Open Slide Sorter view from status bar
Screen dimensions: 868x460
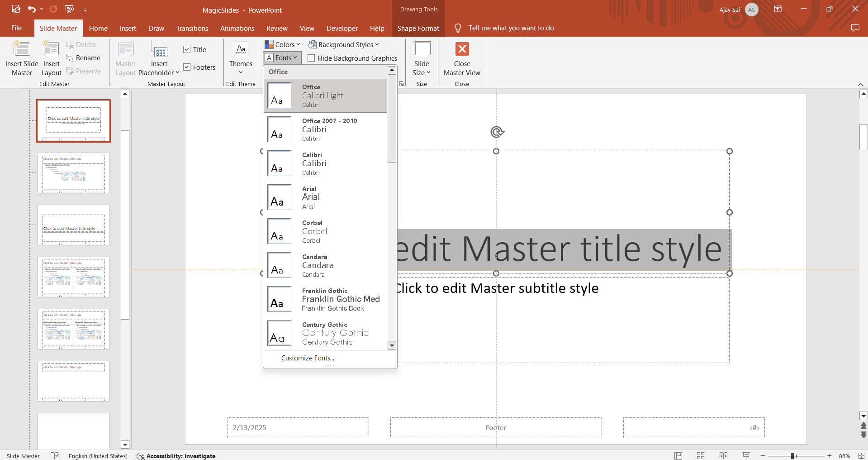[x=701, y=456]
